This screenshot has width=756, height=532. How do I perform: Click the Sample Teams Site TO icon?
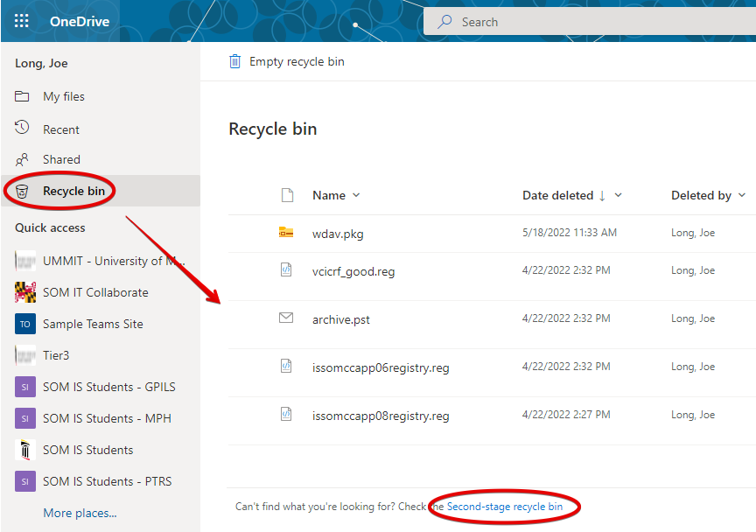coord(26,324)
